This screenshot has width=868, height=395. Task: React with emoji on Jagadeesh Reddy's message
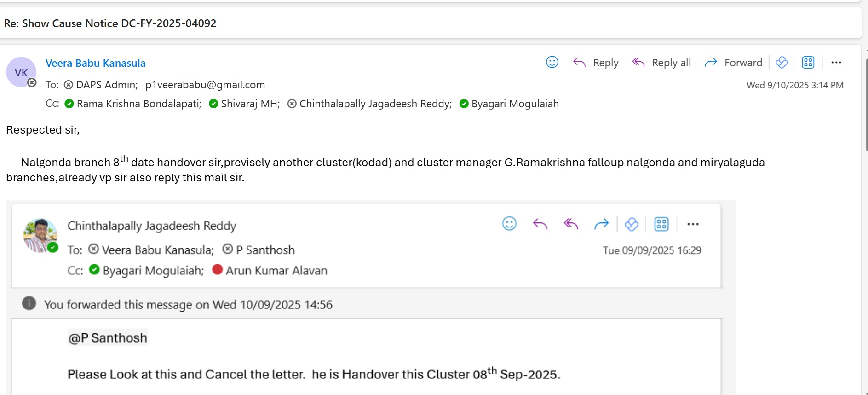point(509,224)
